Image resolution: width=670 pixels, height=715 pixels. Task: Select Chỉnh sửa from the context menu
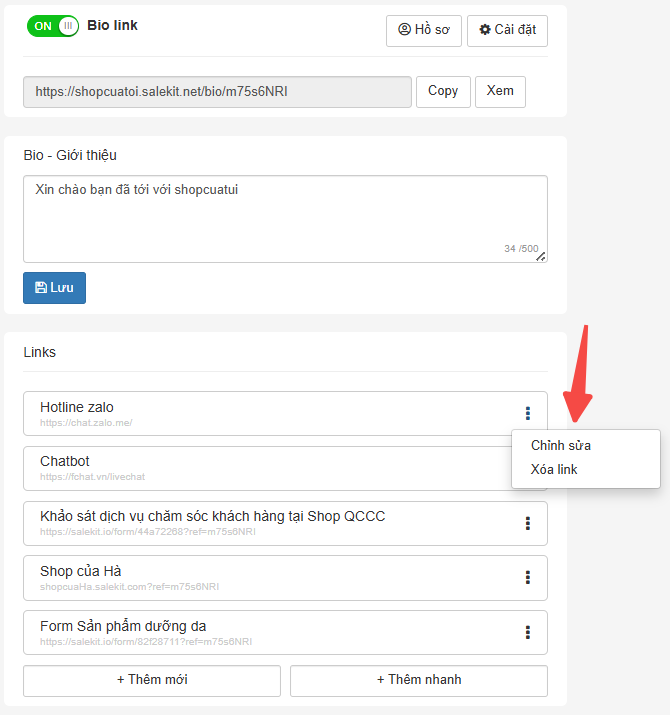pos(561,446)
